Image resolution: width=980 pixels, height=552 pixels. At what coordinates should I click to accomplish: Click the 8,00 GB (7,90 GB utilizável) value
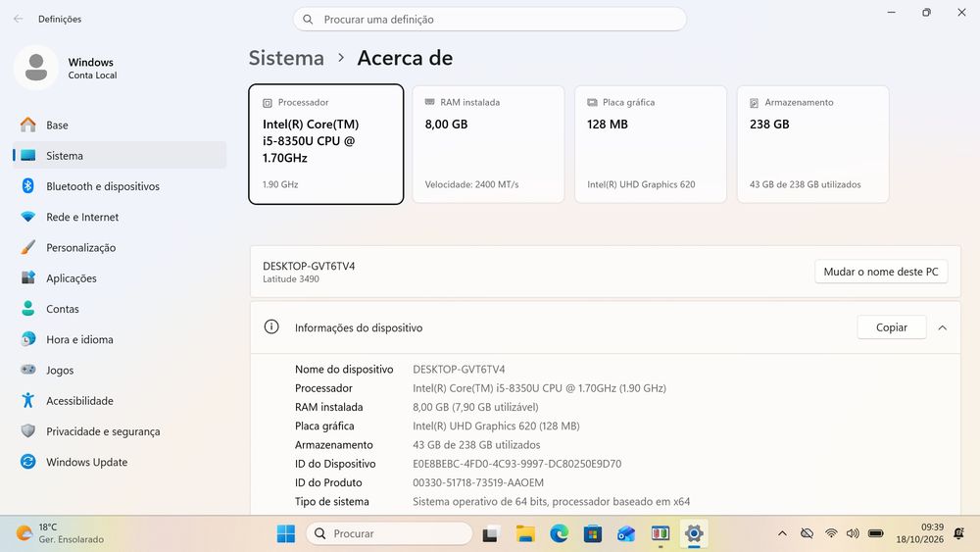coord(475,407)
